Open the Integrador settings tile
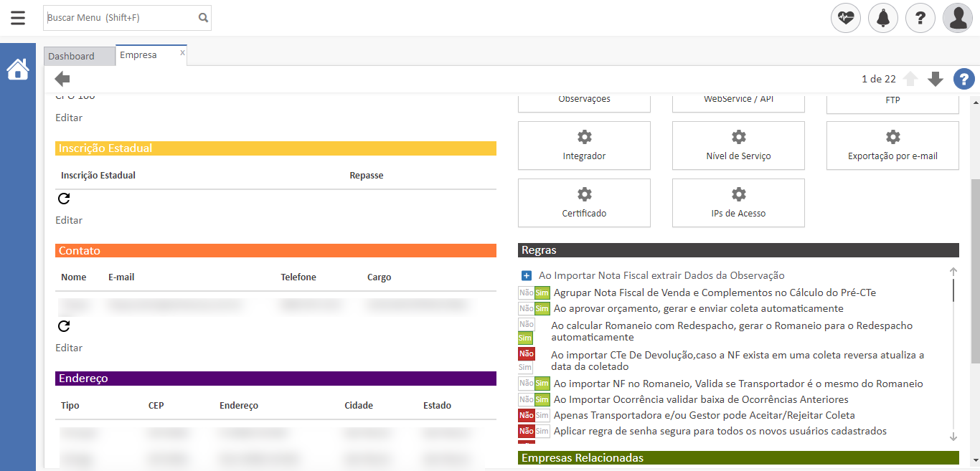The image size is (980, 471). (584, 146)
